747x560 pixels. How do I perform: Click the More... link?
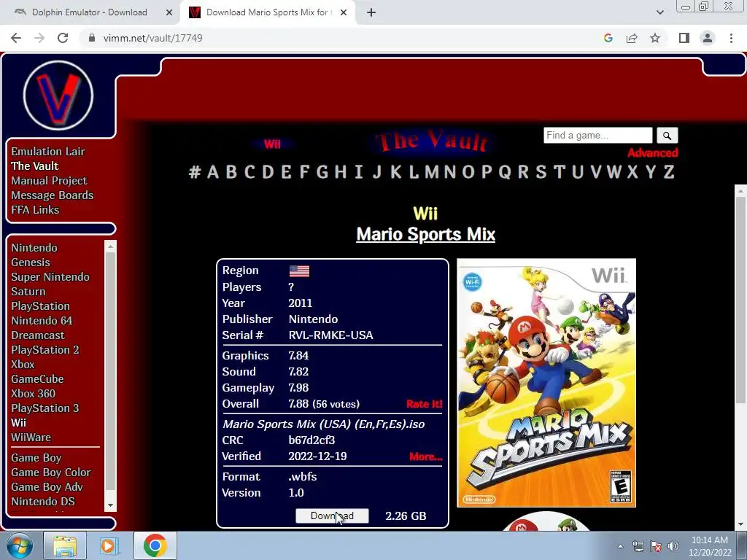pyautogui.click(x=426, y=456)
